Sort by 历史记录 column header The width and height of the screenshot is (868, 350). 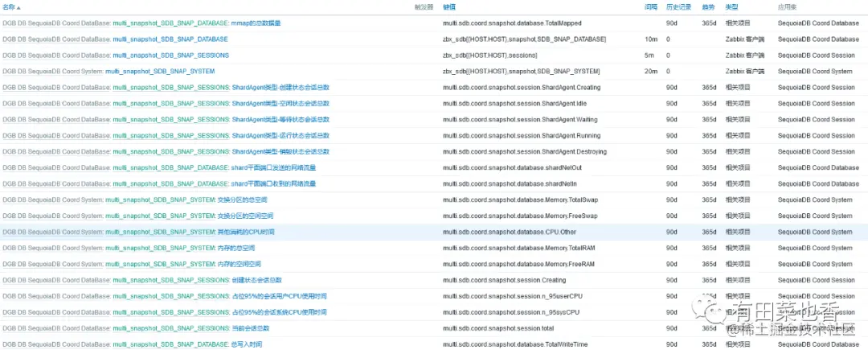tap(678, 7)
